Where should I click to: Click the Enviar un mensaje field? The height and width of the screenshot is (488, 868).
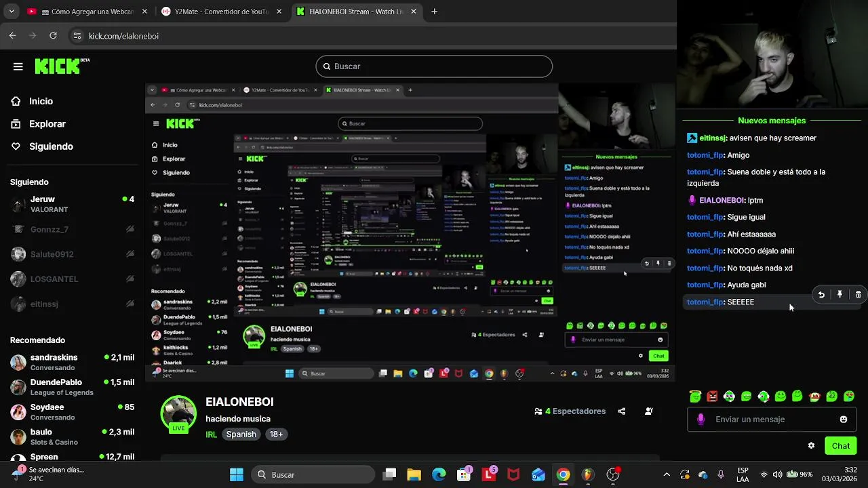pos(772,420)
